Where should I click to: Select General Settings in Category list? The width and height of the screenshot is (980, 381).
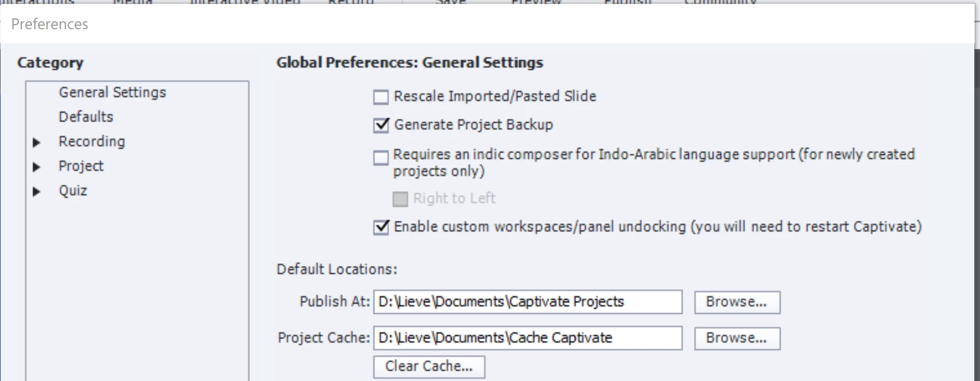112,92
